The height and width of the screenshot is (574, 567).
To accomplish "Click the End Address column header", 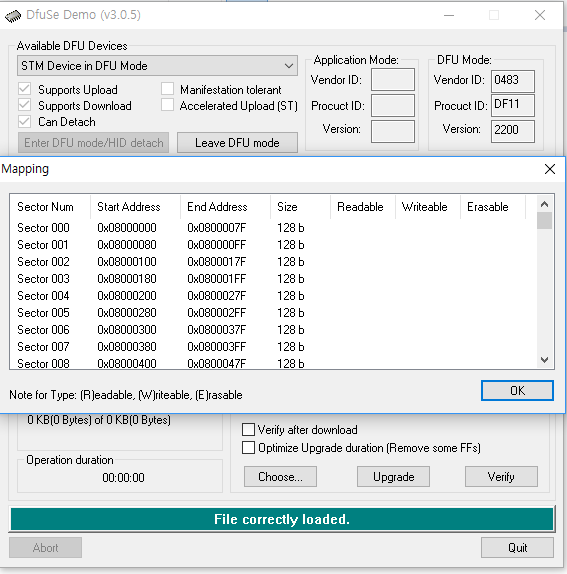I will click(x=225, y=207).
